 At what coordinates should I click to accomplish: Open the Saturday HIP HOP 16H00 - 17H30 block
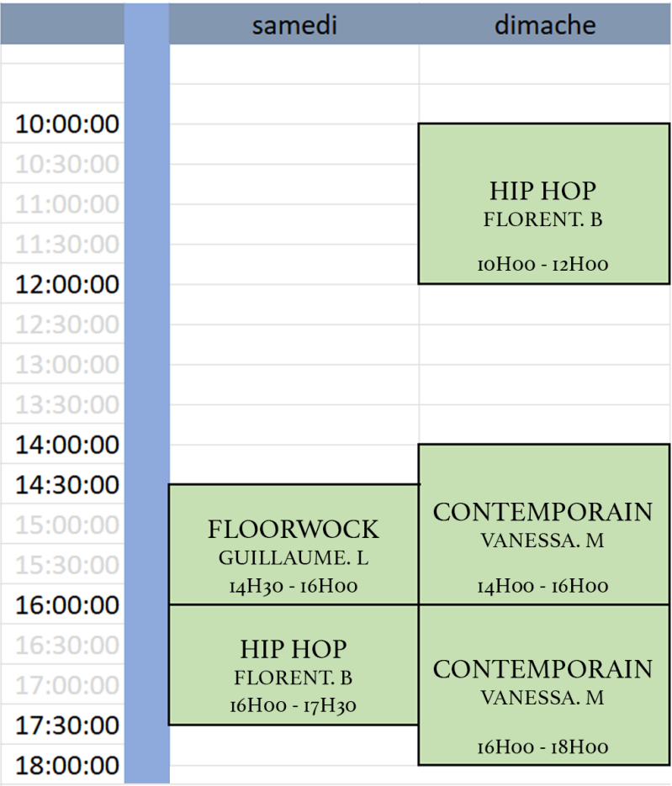point(294,664)
